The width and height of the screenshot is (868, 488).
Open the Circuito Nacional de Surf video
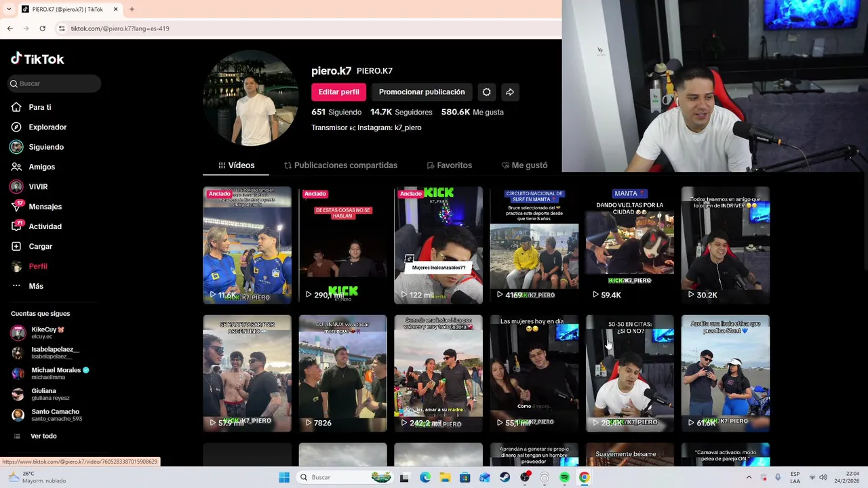click(534, 245)
